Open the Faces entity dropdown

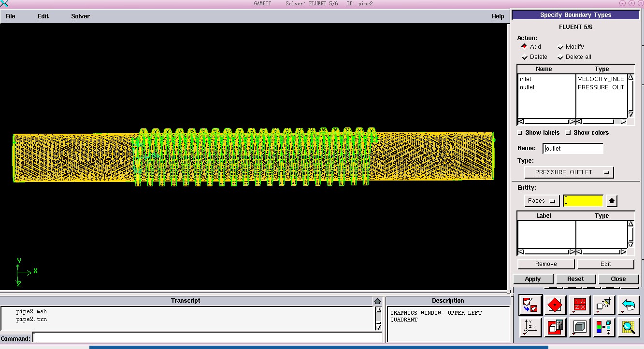(542, 201)
